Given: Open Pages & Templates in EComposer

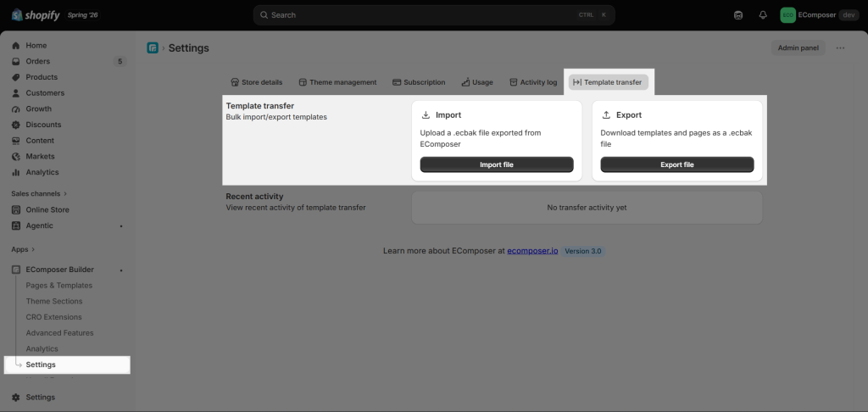Looking at the screenshot, I should (59, 285).
